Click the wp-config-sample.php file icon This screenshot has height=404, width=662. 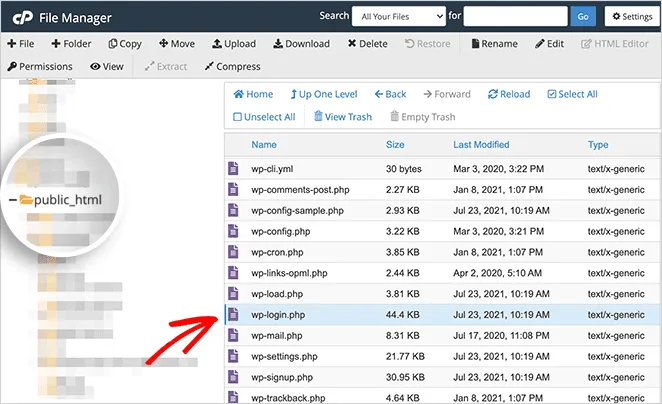pos(233,210)
